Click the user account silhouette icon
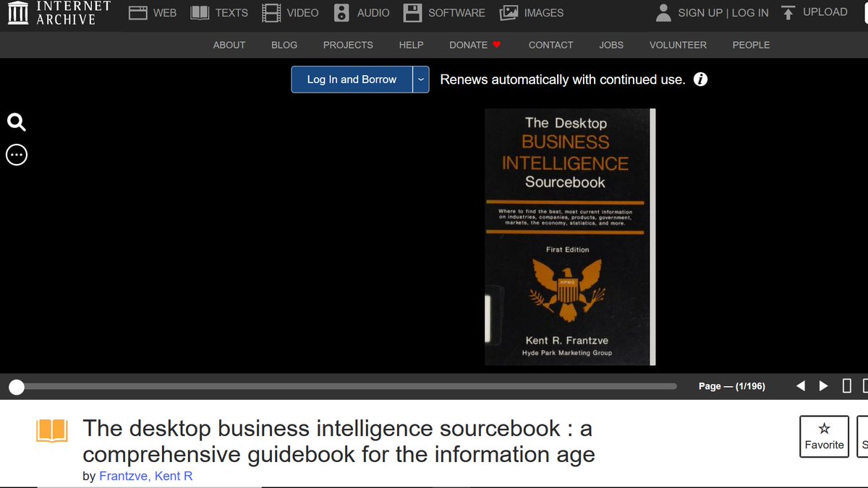Image resolution: width=868 pixels, height=488 pixels. click(x=663, y=12)
